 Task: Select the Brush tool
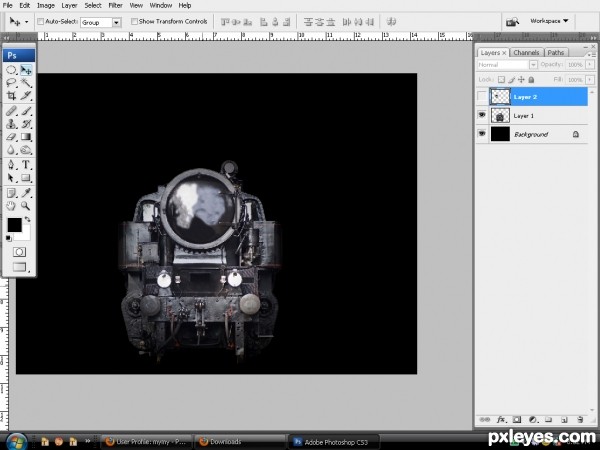click(x=26, y=111)
